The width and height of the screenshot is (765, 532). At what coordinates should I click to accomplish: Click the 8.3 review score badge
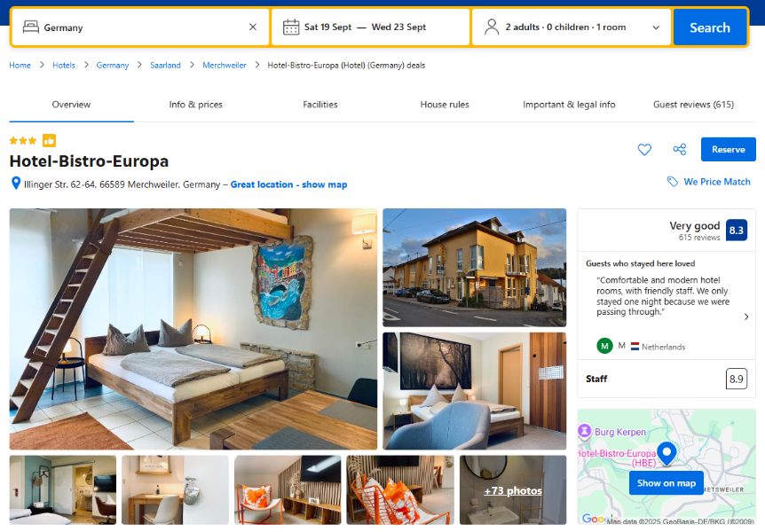click(737, 231)
